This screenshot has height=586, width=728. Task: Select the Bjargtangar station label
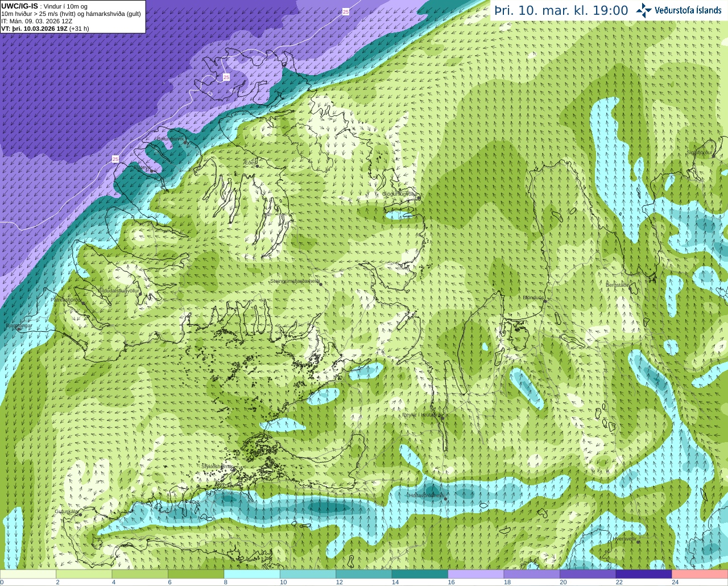[18, 325]
